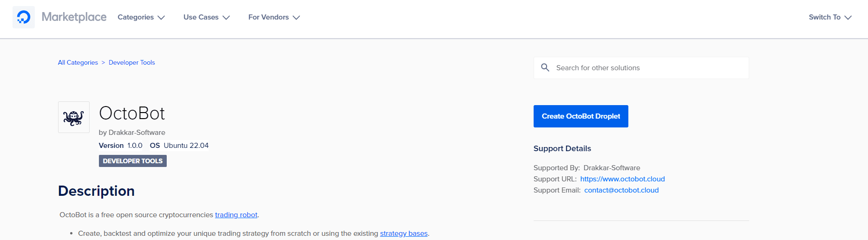Click the OctoBot title heading

(x=132, y=113)
